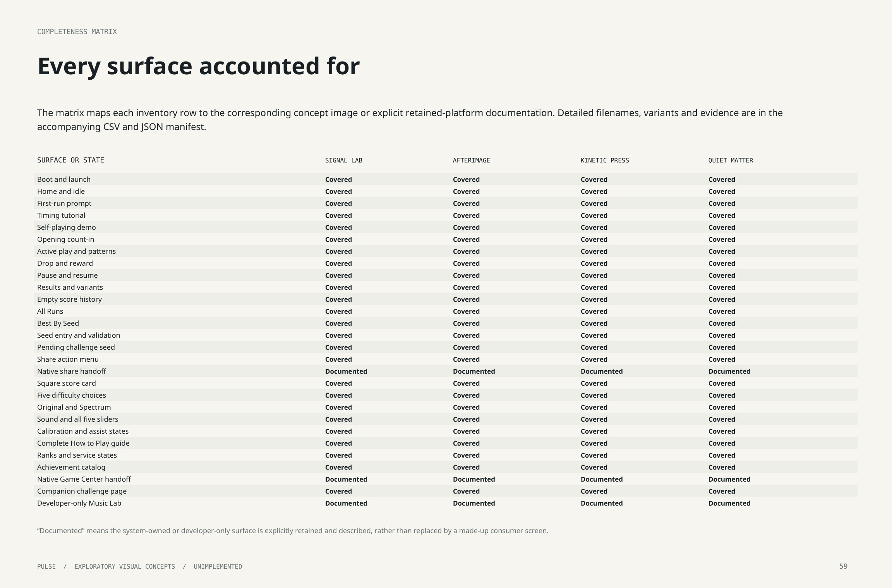
Task: Click 'Pause and resume' row label
Action: tap(67, 275)
